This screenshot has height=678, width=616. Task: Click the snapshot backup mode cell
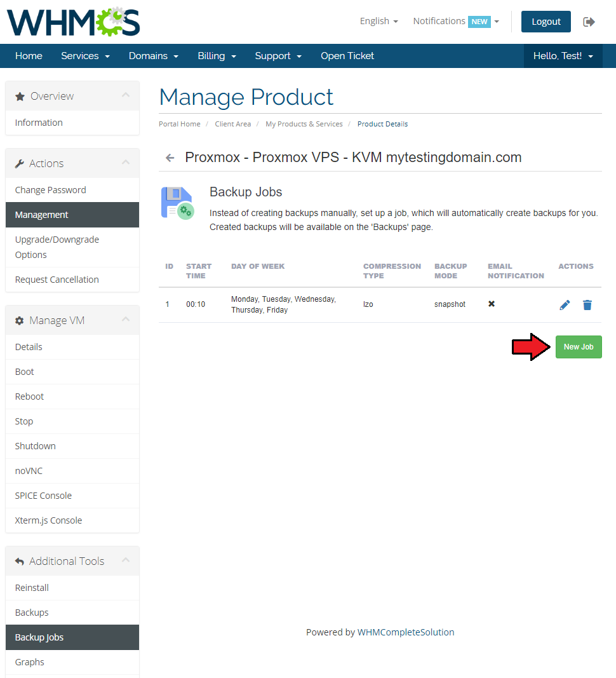click(450, 304)
